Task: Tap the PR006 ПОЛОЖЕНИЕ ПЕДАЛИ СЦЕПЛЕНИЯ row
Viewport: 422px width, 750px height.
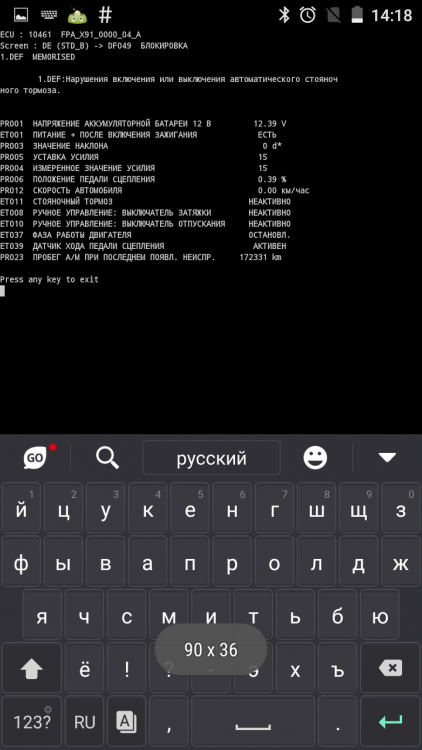Action: pos(143,179)
